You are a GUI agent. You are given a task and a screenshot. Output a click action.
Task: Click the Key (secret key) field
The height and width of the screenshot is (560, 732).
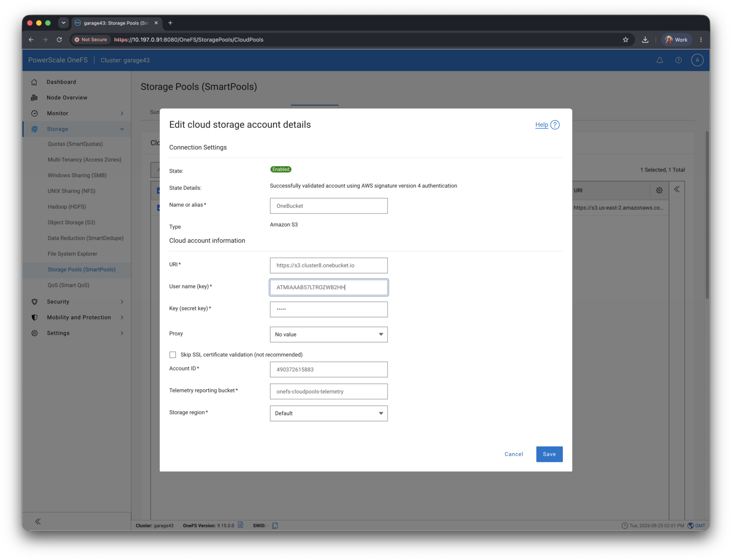click(x=328, y=309)
